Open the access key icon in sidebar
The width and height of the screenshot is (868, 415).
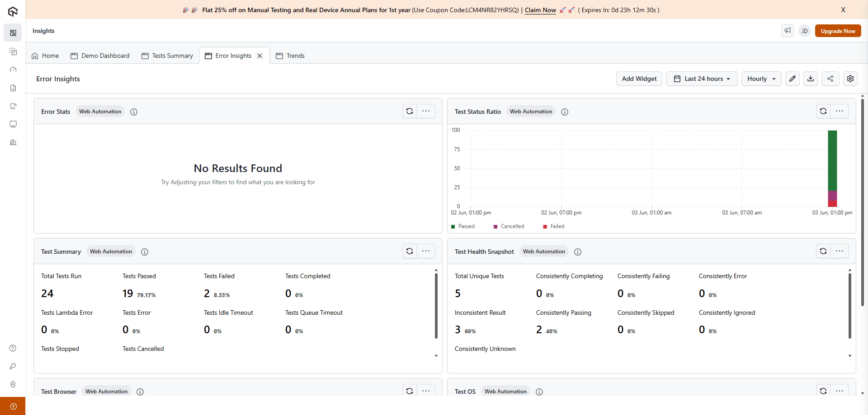(x=13, y=366)
